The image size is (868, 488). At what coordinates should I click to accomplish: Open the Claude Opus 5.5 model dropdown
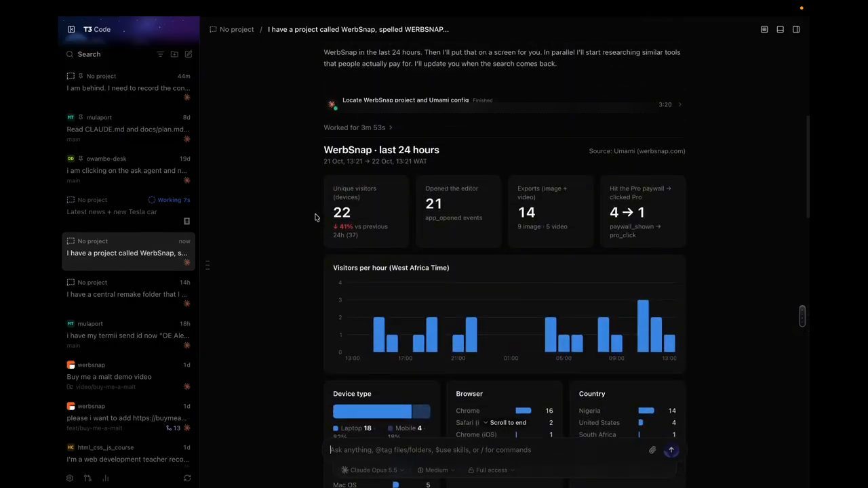pos(373,470)
